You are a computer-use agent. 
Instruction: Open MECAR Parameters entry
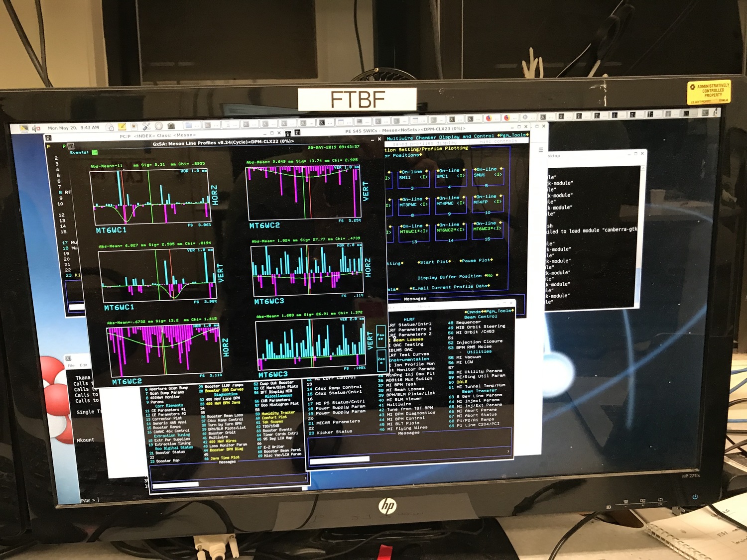[338, 422]
